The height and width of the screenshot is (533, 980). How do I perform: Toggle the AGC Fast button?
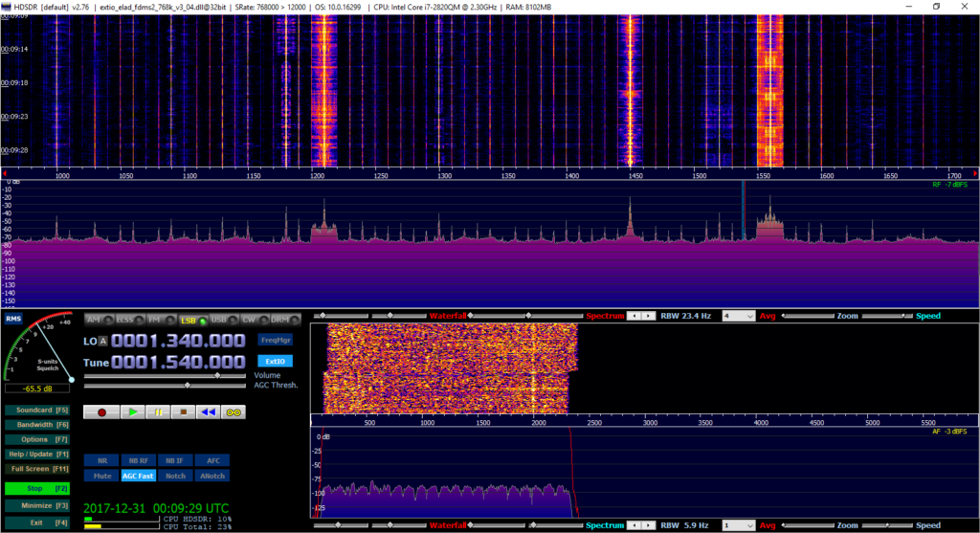139,477
